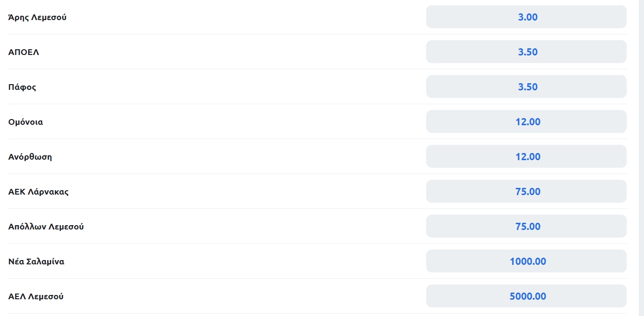Click the ΑΠΟΕΛ team label
The width and height of the screenshot is (644, 316).
click(x=23, y=52)
